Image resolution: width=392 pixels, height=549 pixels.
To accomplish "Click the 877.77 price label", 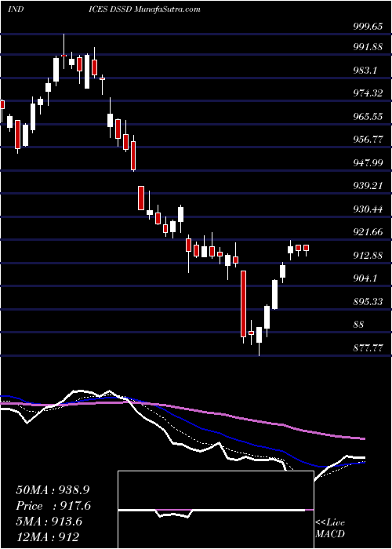I will (x=368, y=347).
